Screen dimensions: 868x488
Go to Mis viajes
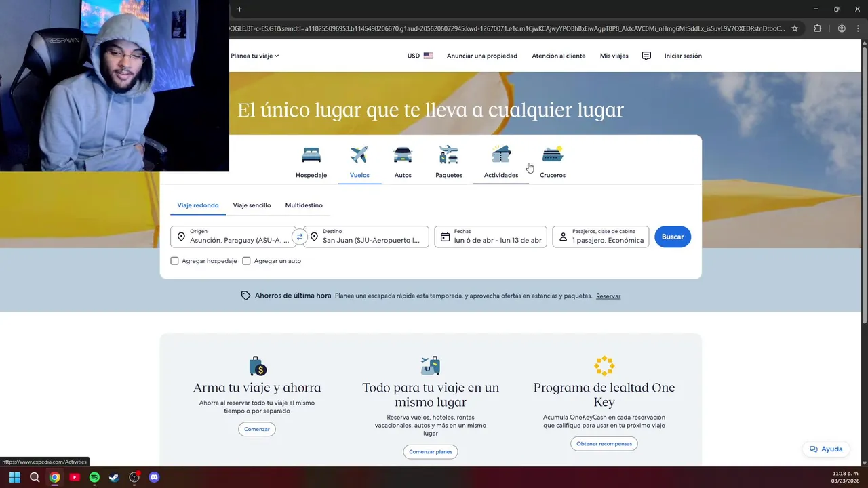(614, 56)
